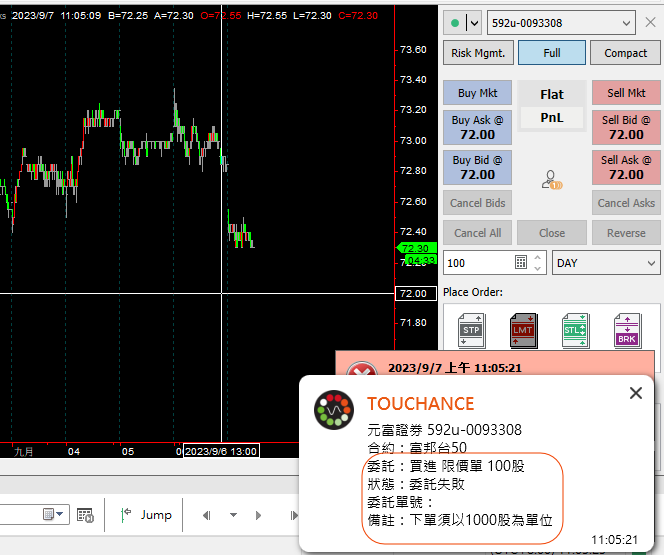The height and width of the screenshot is (555, 664).
Task: Click the 72.00 crosshair price label
Action: [415, 293]
